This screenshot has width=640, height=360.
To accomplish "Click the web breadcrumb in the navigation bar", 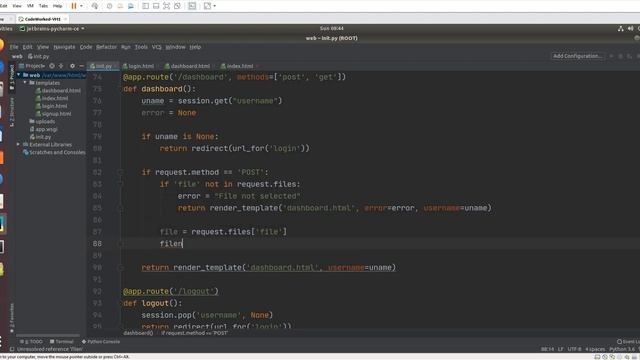I will coord(17,56).
